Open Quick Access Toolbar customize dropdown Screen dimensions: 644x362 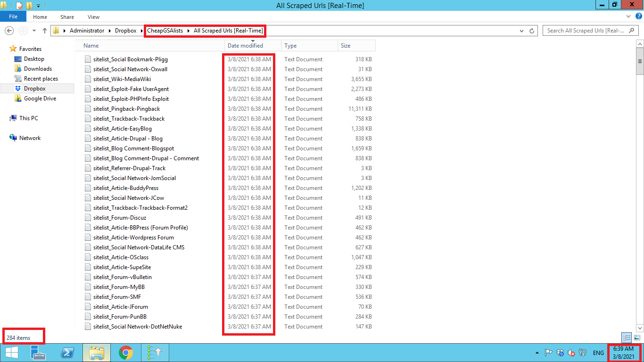(39, 6)
